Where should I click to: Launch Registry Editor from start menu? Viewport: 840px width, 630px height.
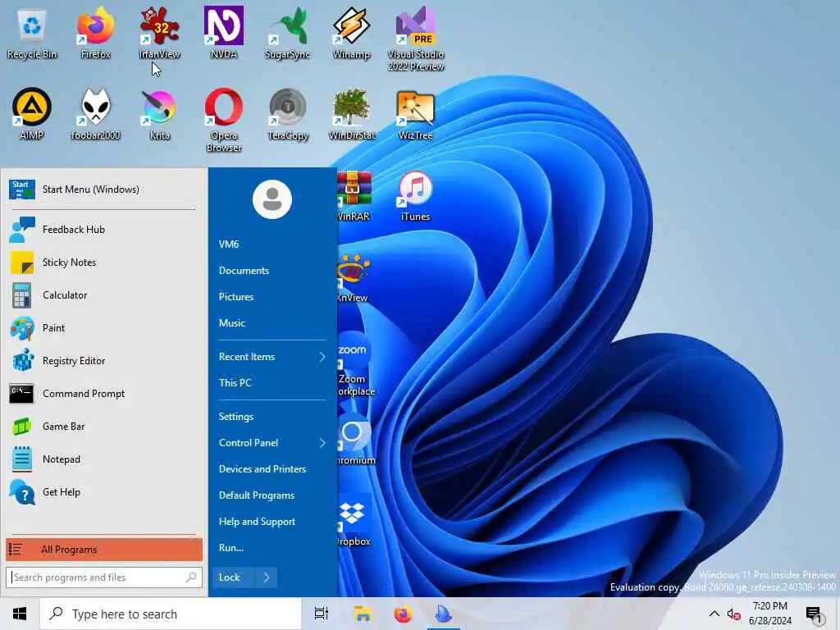click(x=104, y=361)
